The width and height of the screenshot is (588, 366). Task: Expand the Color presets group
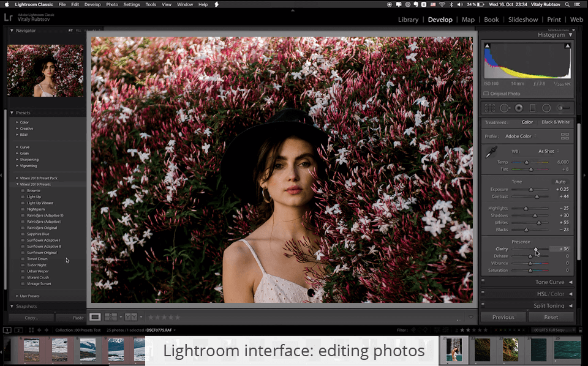click(17, 122)
